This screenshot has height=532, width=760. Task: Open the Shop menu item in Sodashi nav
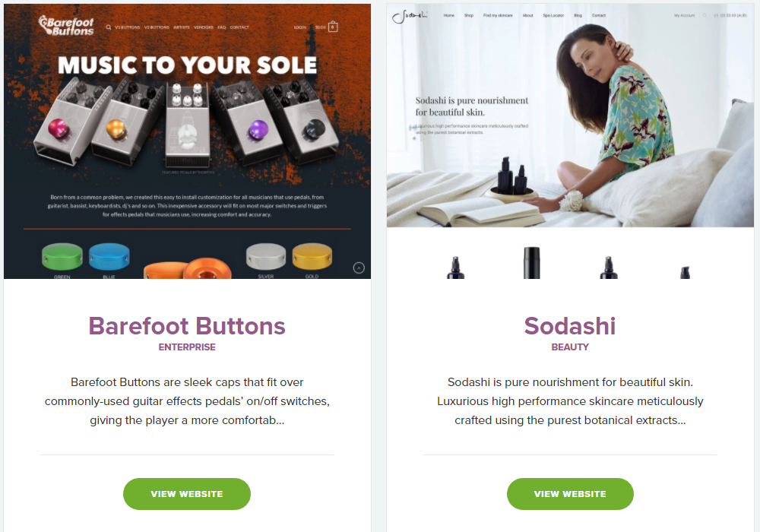[x=469, y=15]
